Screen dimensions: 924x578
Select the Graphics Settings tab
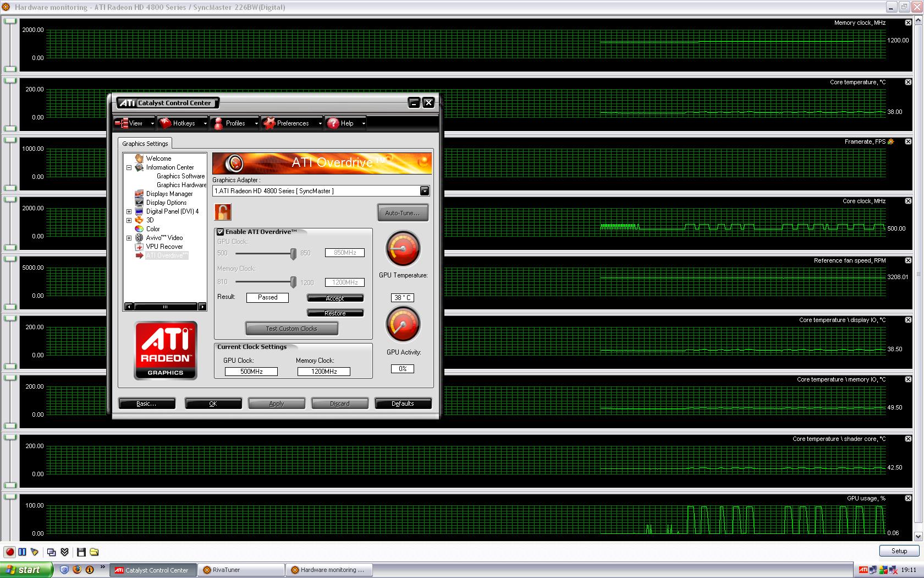click(x=145, y=144)
